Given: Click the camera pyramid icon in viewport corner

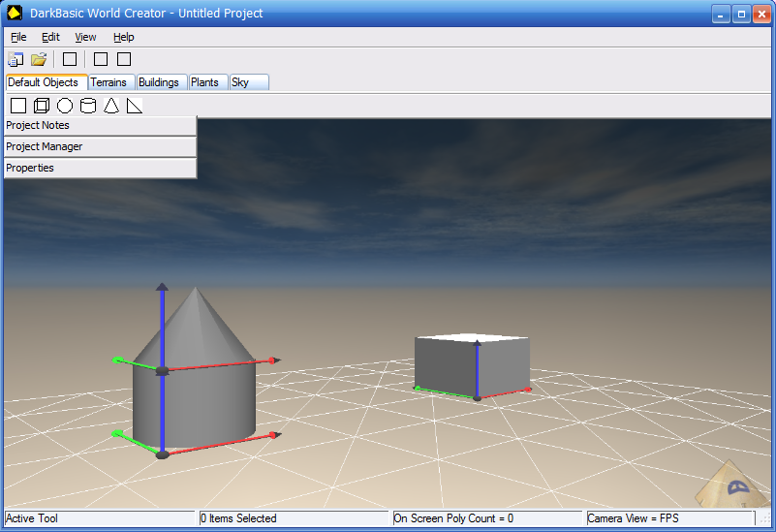Looking at the screenshot, I should point(729,484).
